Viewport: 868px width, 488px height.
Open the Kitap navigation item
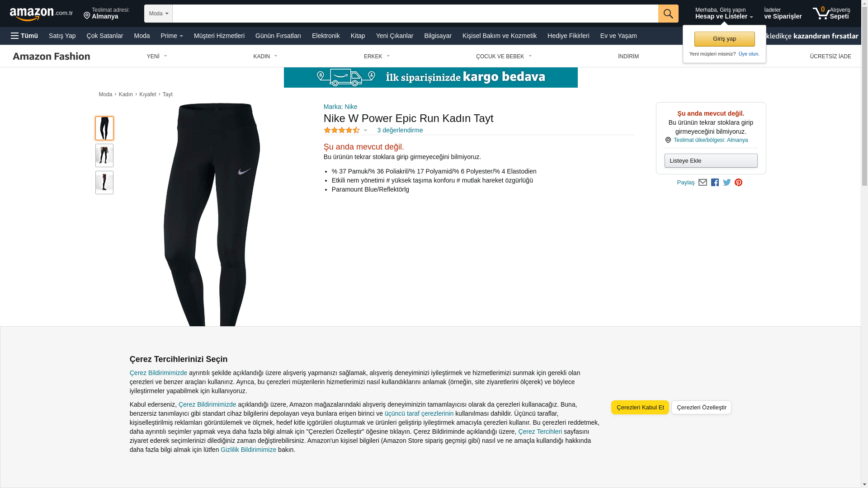[x=358, y=36]
